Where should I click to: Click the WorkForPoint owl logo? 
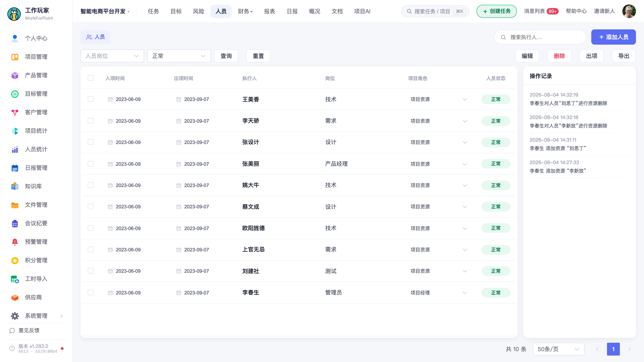pos(14,14)
